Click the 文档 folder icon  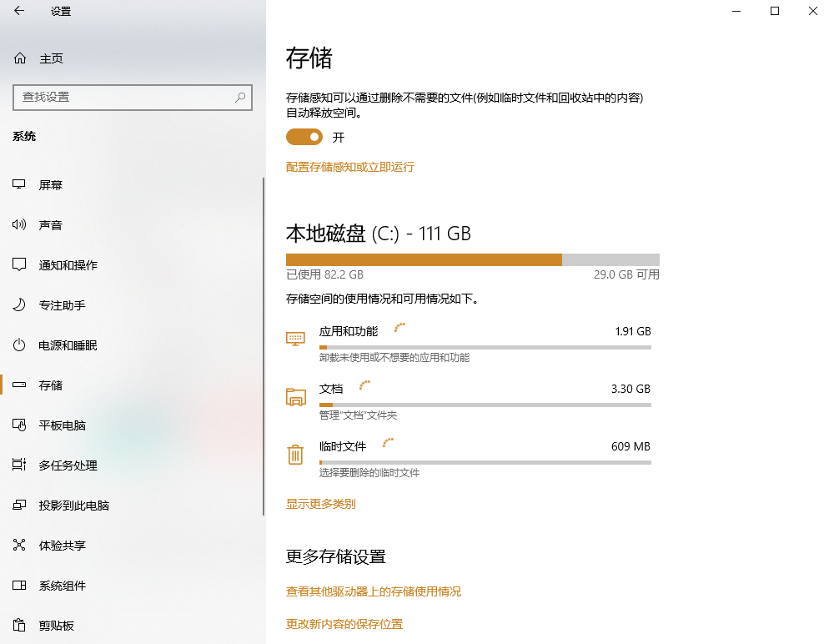(295, 397)
